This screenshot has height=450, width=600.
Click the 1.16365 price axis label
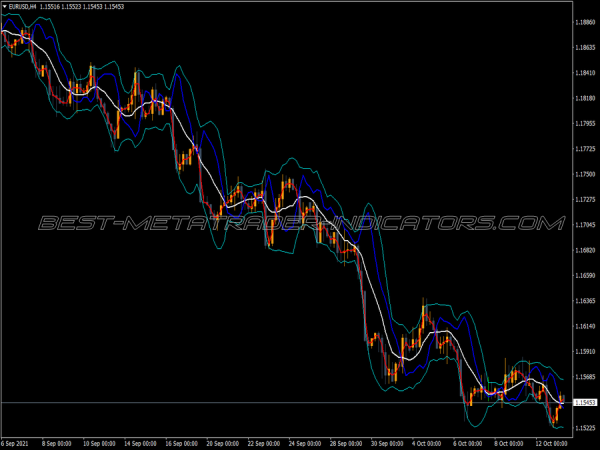tap(585, 301)
